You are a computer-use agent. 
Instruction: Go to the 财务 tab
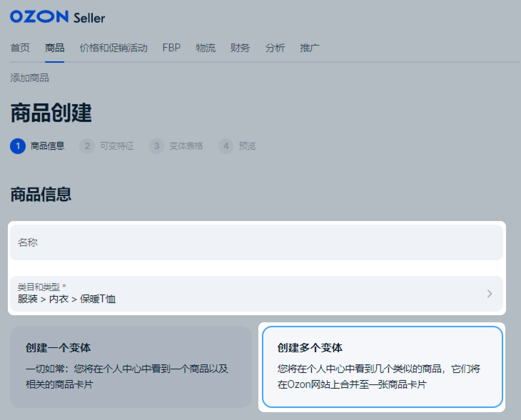(x=240, y=48)
